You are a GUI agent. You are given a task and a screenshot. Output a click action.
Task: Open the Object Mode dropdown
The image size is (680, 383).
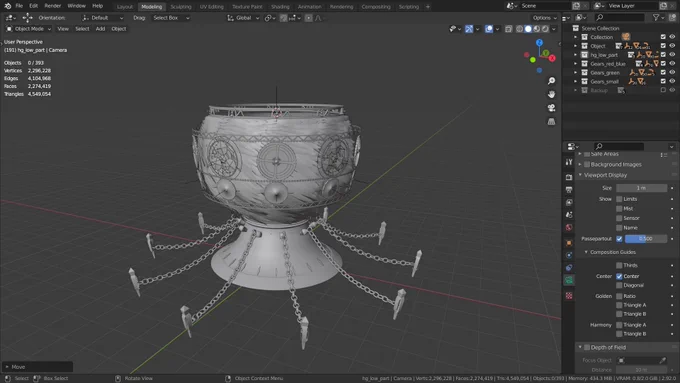(28, 29)
